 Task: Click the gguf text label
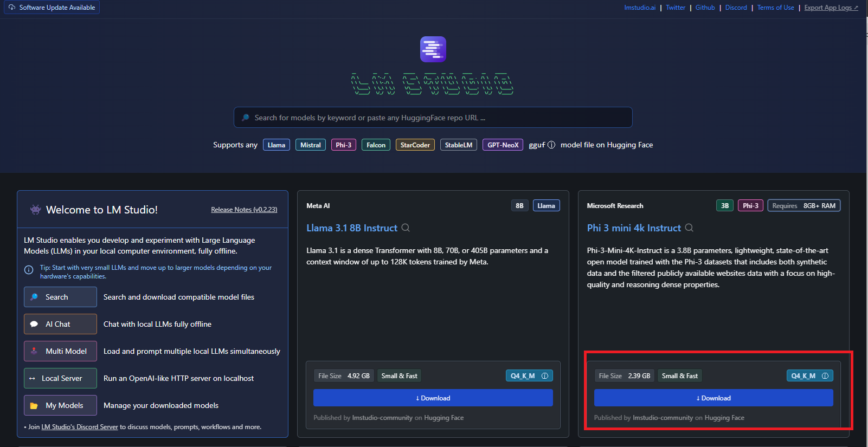pyautogui.click(x=537, y=145)
